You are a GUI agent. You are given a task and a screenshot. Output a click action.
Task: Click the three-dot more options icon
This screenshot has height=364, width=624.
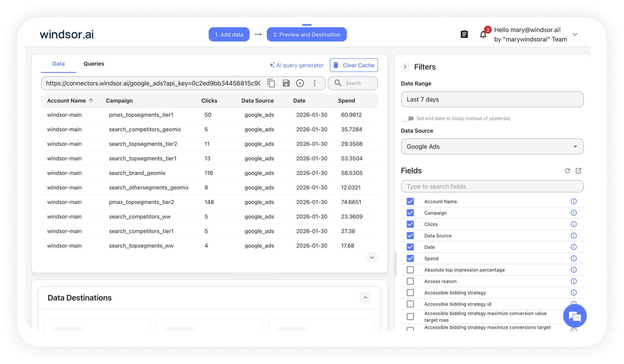(314, 83)
